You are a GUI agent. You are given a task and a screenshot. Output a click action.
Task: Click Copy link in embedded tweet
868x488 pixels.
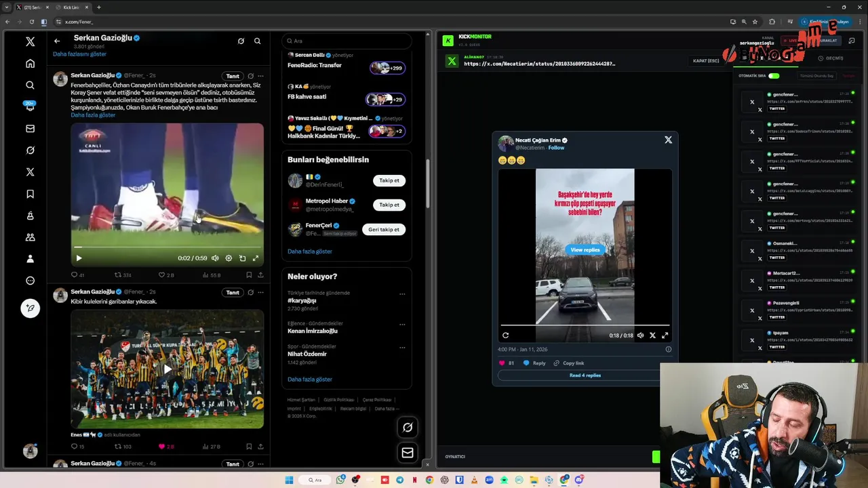point(568,363)
